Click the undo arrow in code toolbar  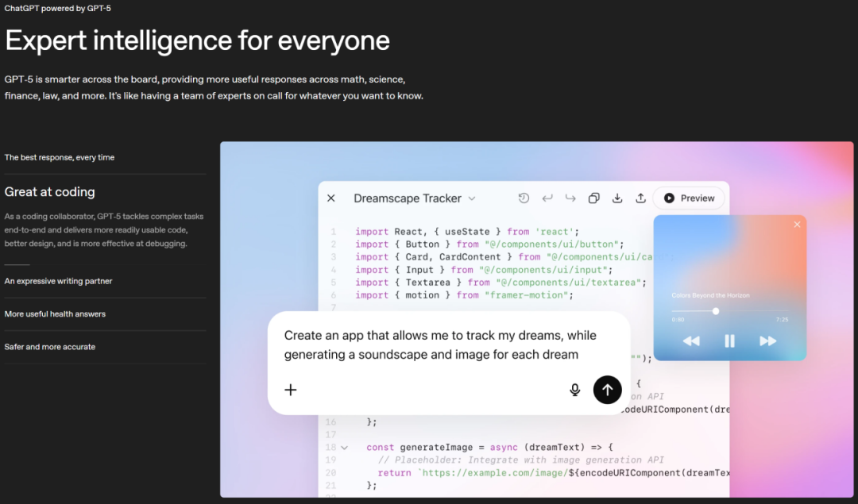547,198
